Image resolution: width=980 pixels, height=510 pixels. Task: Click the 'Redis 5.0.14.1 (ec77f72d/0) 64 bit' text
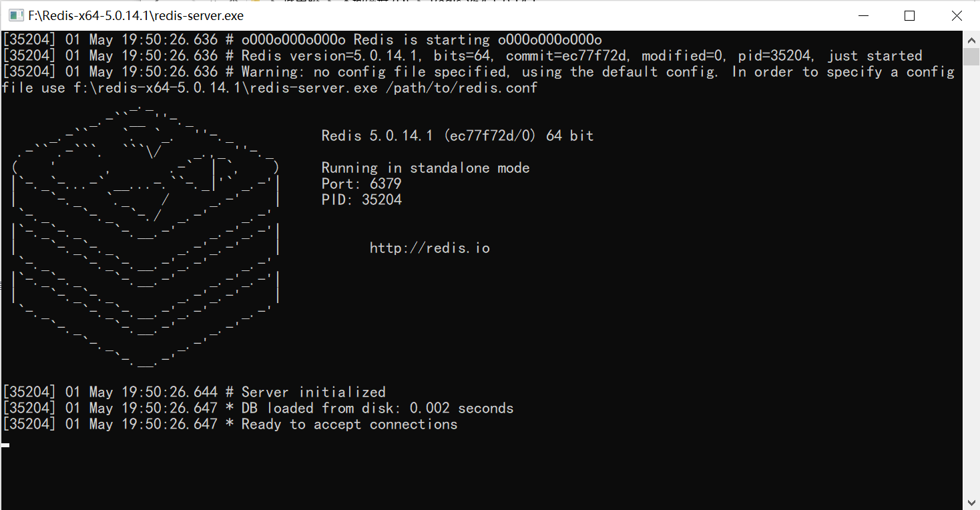[457, 135]
